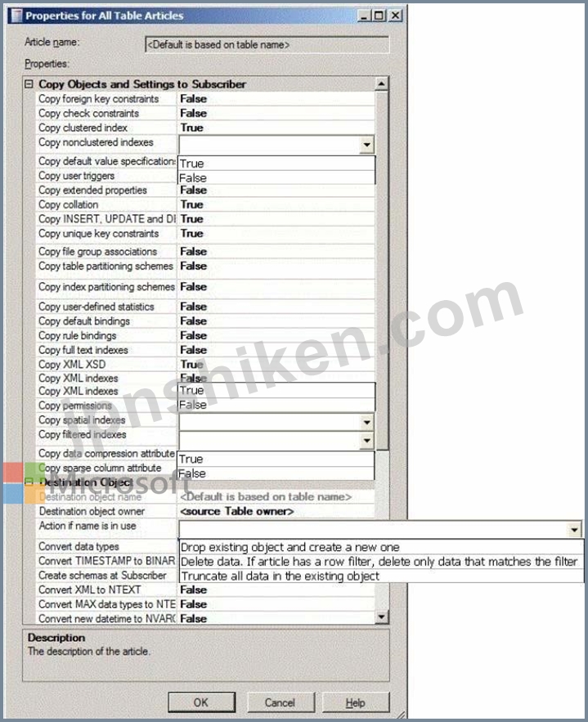Screen dimensions: 588x722
Task: Maximize the Properties dialog window
Action: pyautogui.click(x=379, y=16)
